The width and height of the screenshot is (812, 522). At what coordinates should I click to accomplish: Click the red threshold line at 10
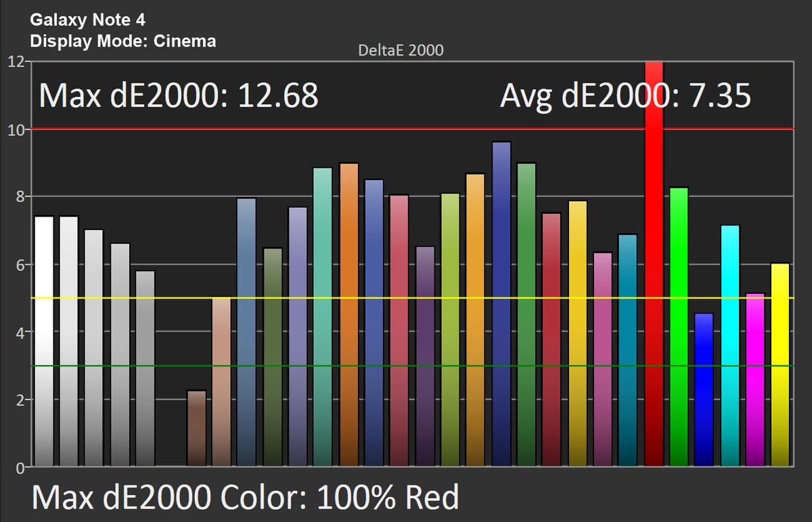coord(411,129)
